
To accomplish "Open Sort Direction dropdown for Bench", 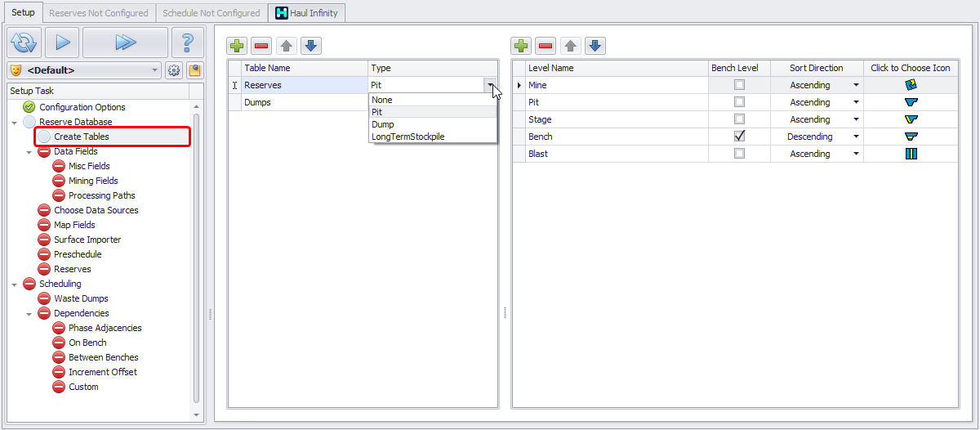I will [x=856, y=137].
